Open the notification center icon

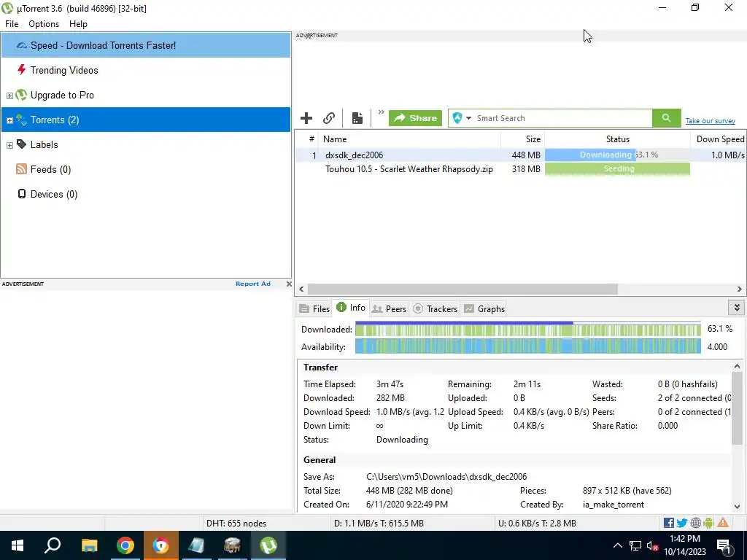point(723,545)
